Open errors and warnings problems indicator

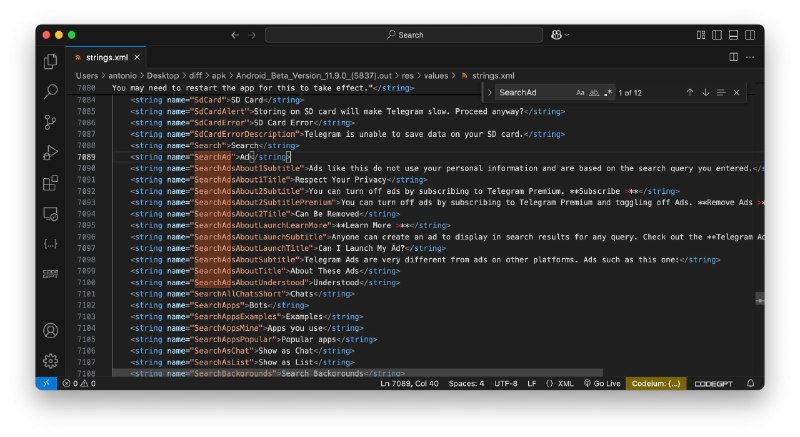79,383
